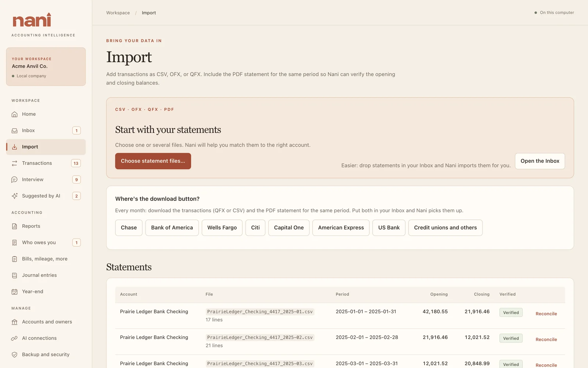Select the Wells Fargo button
The image size is (588, 368).
coord(222,228)
